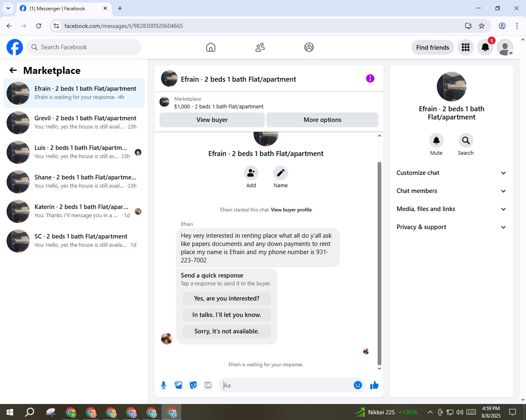Search in conversation using magnifier icon
This screenshot has height=420, width=526.
466,140
